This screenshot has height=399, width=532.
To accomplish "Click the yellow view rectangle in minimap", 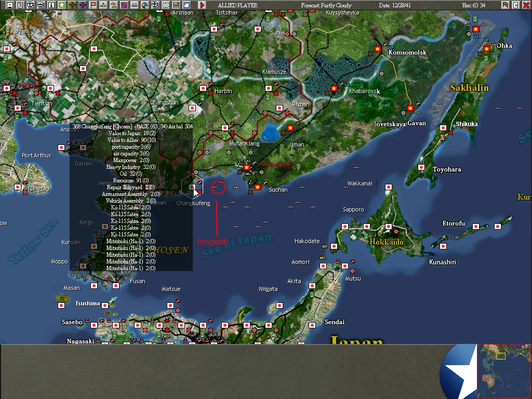I will [x=501, y=356].
